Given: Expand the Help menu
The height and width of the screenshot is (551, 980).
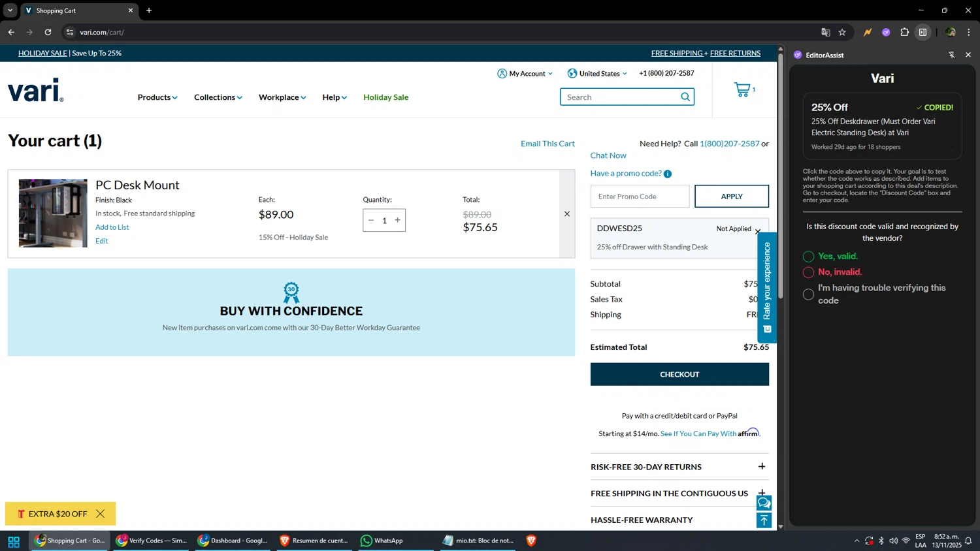Looking at the screenshot, I should click(x=335, y=97).
